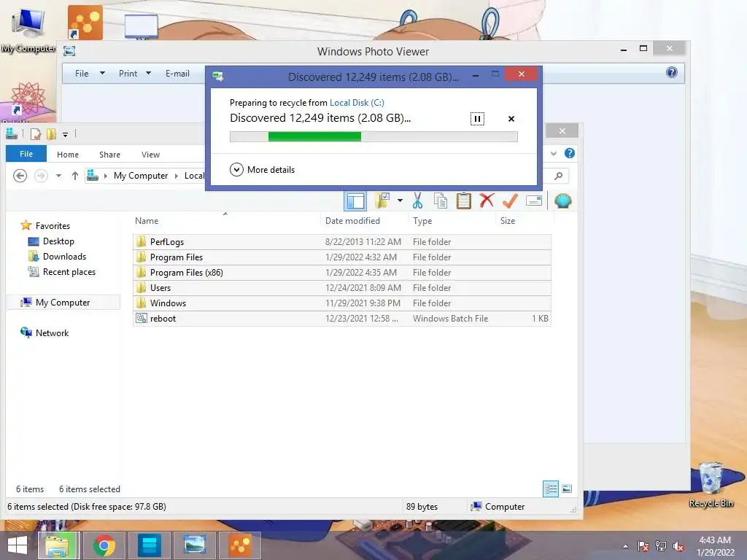The image size is (747, 560).
Task: Click the Paste clipboard icon
Action: [463, 201]
